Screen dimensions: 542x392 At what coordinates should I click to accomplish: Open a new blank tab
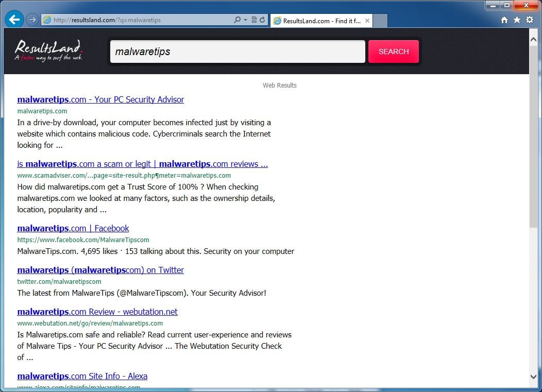coord(380,21)
